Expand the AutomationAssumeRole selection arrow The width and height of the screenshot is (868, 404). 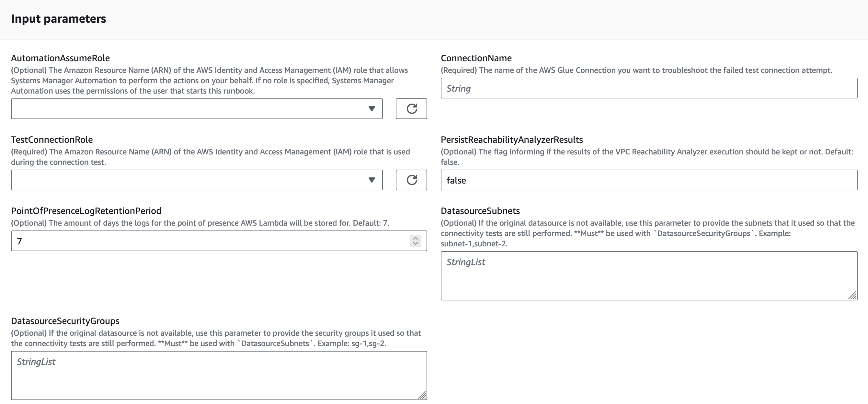coord(371,109)
